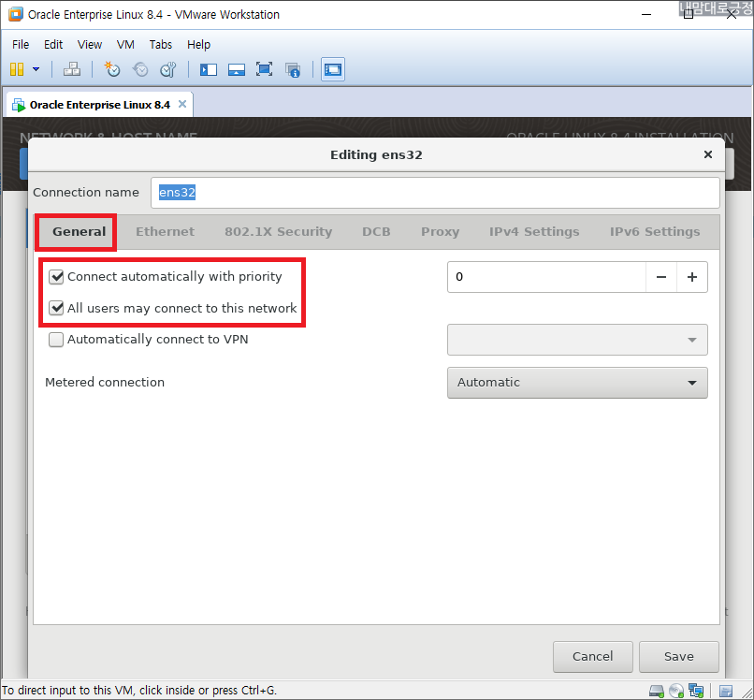
Task: Open the View menu
Action: [x=90, y=45]
